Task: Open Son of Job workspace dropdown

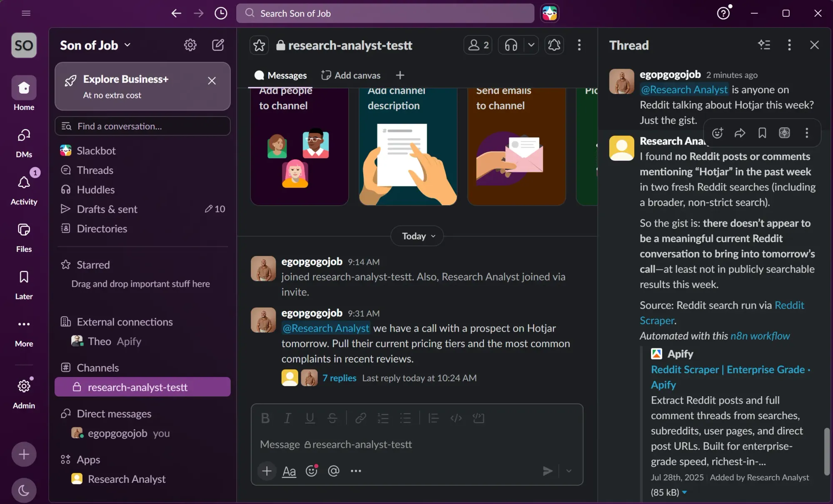Action: 95,45
